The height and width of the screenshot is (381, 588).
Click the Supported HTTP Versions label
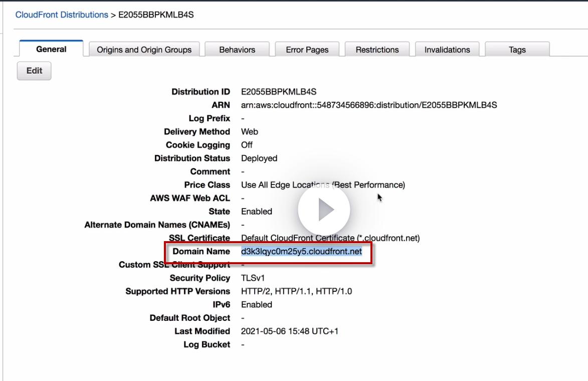pyautogui.click(x=178, y=291)
